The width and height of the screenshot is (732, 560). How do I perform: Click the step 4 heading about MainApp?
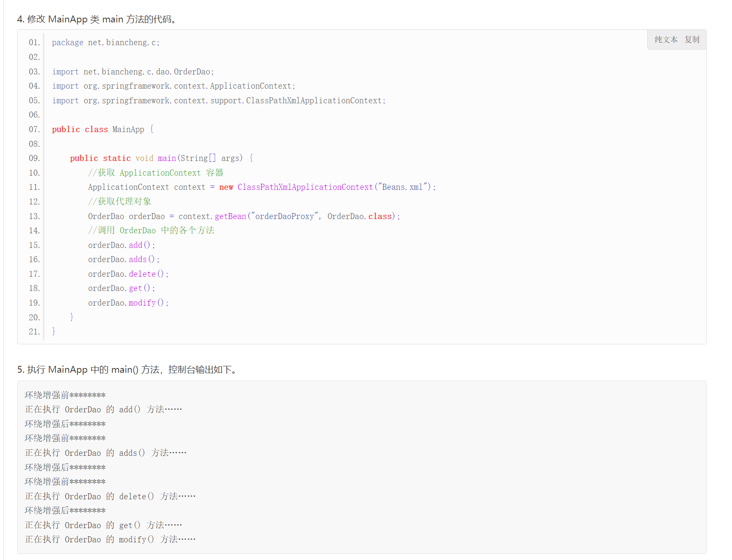click(97, 19)
